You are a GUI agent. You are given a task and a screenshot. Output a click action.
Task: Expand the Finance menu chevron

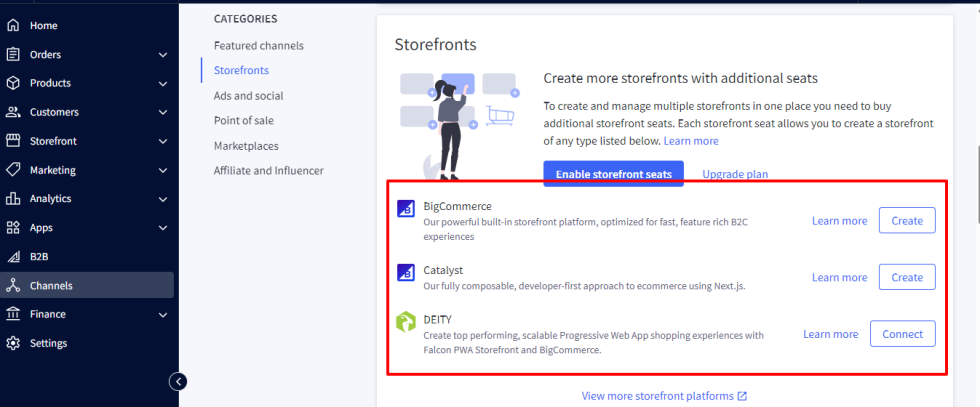click(163, 315)
